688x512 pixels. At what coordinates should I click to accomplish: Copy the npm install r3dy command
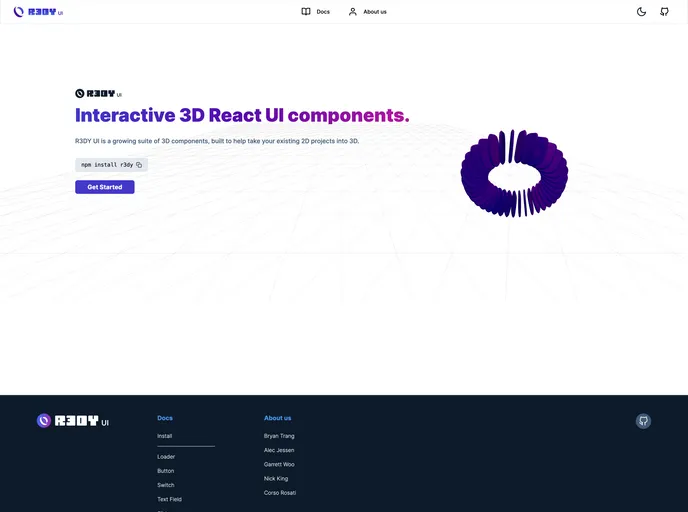coord(139,165)
